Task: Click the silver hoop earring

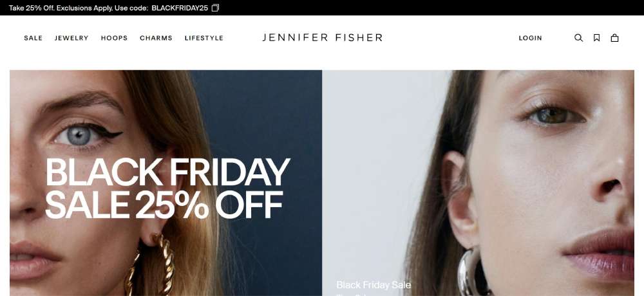Action: (x=472, y=272)
